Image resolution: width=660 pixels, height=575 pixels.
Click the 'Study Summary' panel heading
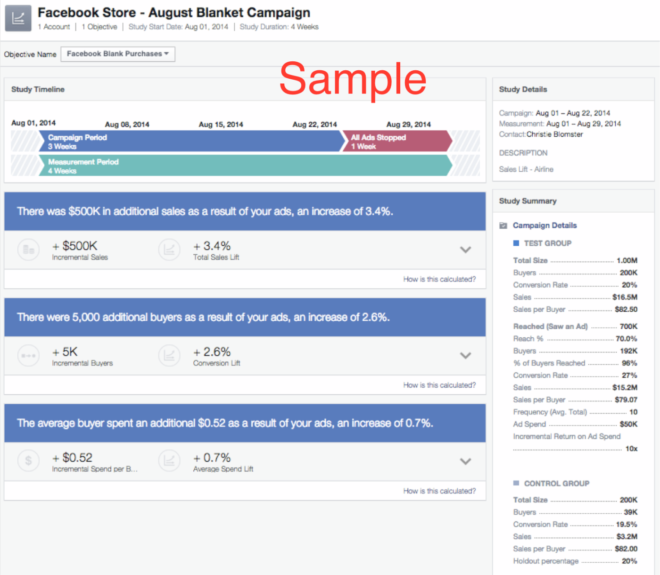point(528,201)
